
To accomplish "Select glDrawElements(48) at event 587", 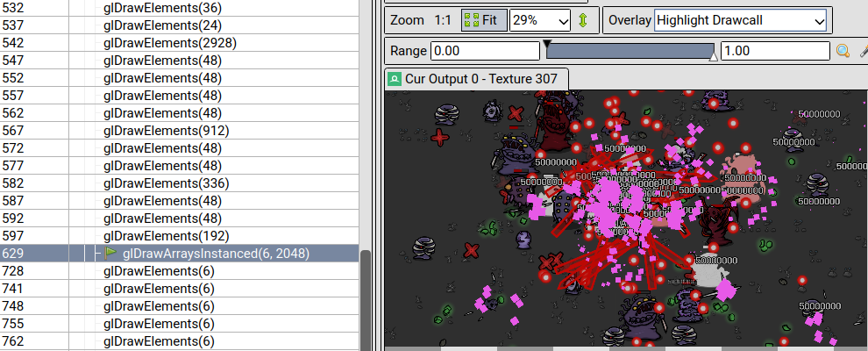I will (163, 200).
